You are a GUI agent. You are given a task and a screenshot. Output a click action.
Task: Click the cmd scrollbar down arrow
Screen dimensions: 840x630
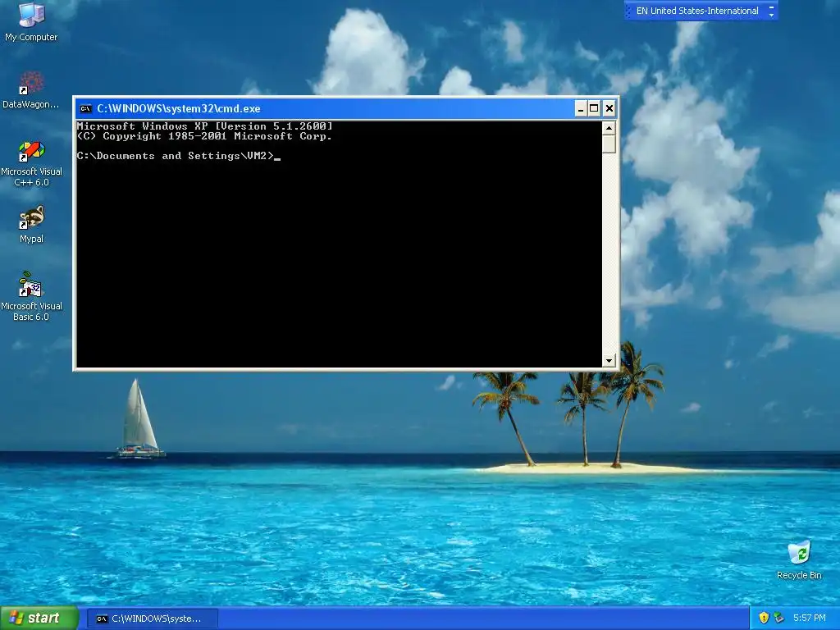[609, 361]
